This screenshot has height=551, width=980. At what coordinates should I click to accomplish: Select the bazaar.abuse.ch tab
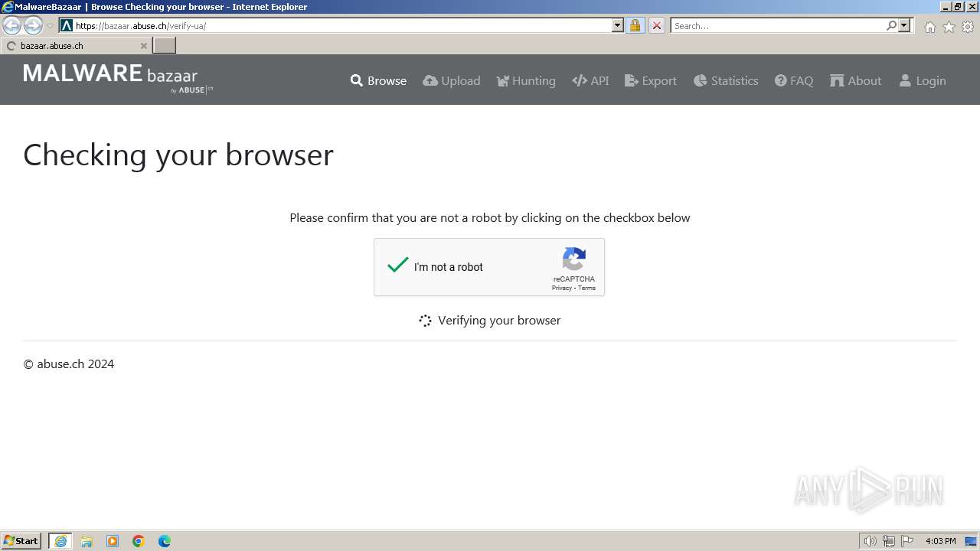(76, 46)
